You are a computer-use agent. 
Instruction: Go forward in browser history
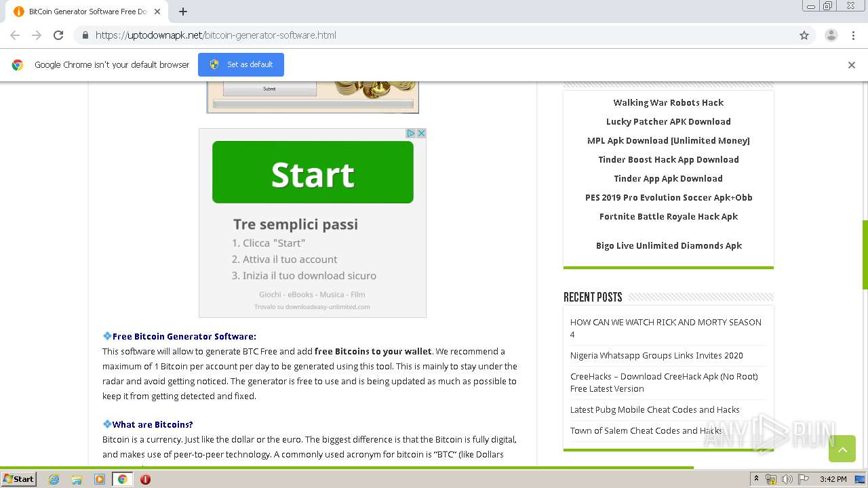click(x=37, y=35)
